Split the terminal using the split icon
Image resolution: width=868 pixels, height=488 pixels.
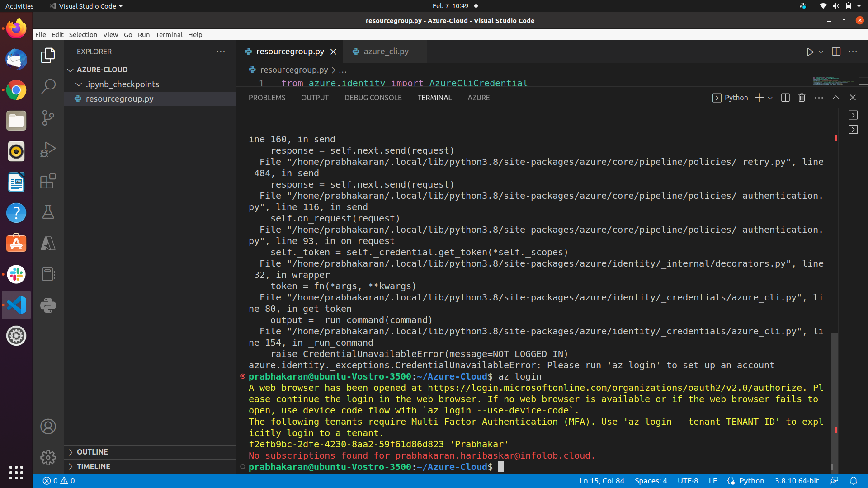785,97
